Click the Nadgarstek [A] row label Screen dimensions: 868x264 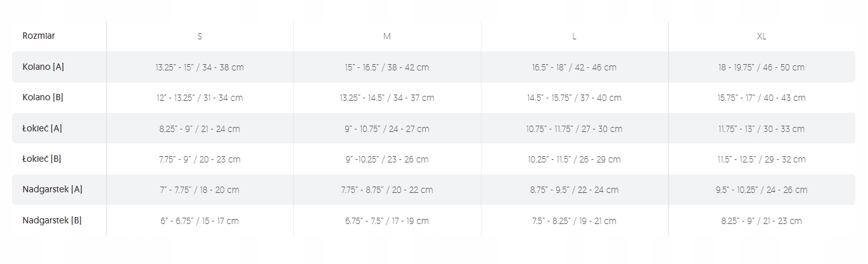53,189
